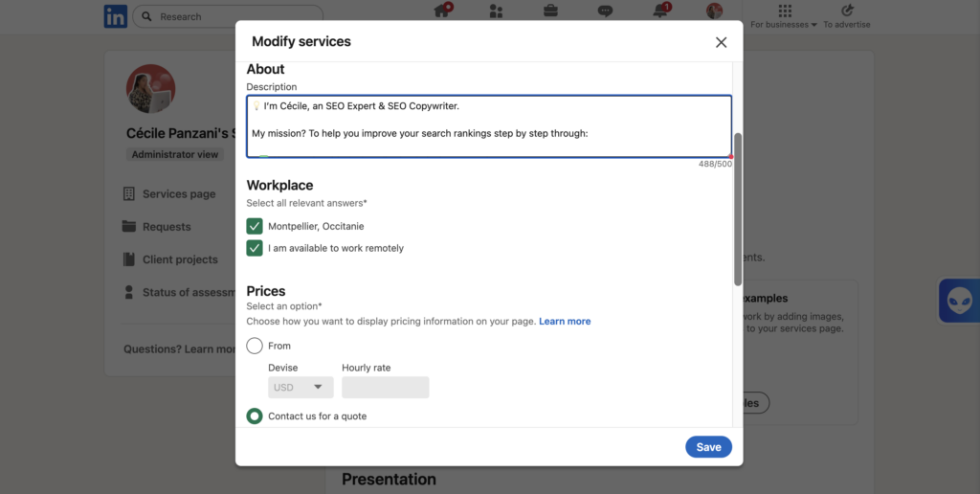Click the search magnifier icon
Image resolution: width=980 pixels, height=494 pixels.
(146, 17)
